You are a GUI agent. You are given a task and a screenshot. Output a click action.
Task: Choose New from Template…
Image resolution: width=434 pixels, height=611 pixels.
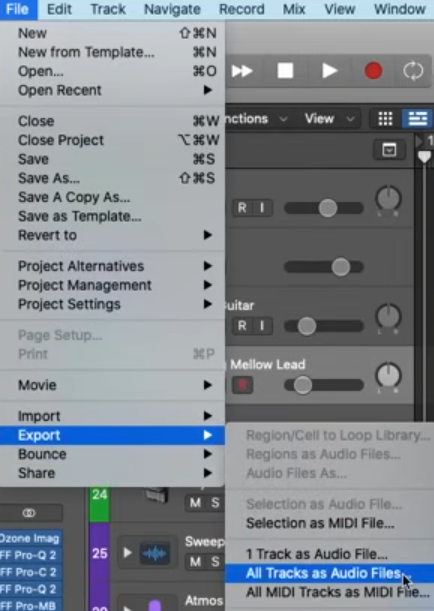pyautogui.click(x=112, y=52)
